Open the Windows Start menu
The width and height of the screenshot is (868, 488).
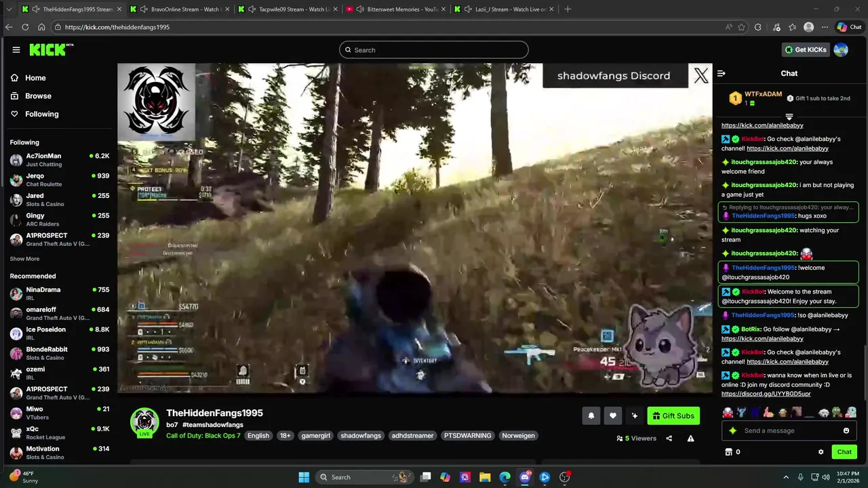click(304, 477)
